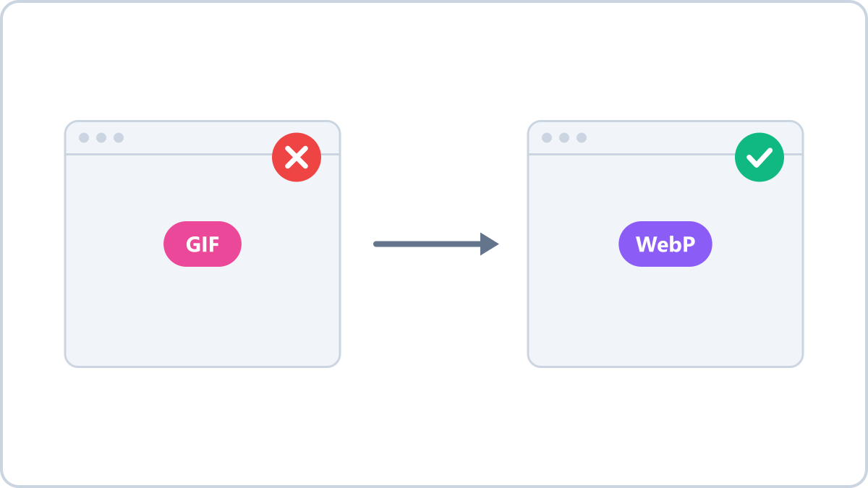Click the third dot in WebP window title bar
The height and width of the screenshot is (488, 868).
click(582, 137)
